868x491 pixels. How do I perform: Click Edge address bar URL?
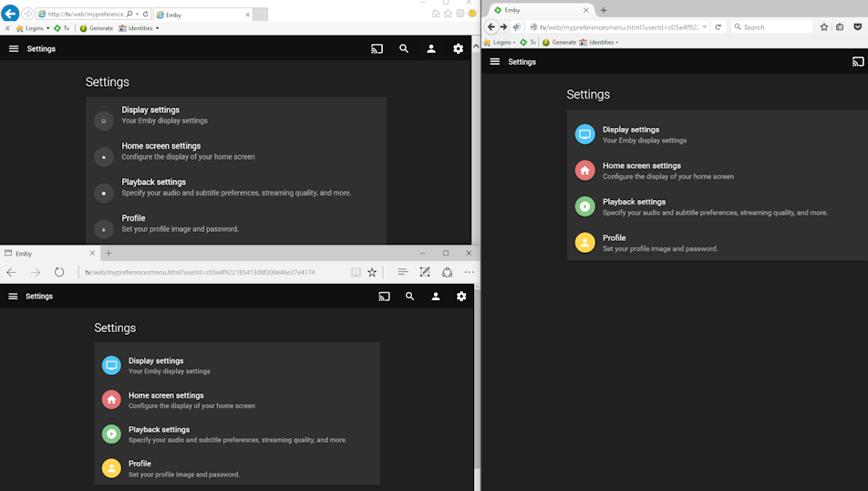point(200,272)
